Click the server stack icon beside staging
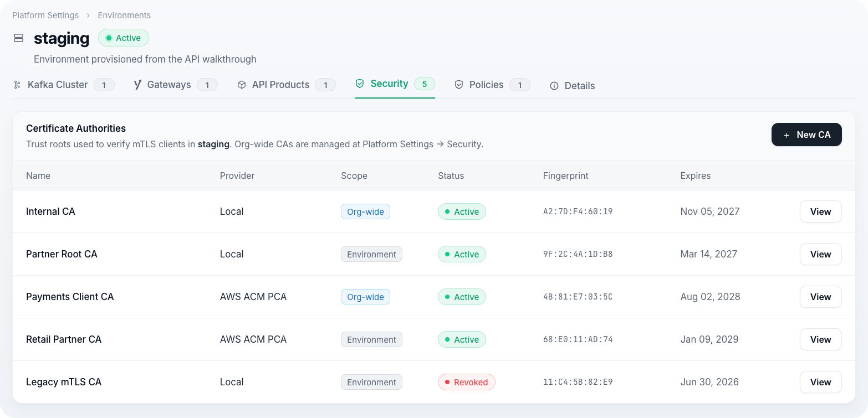Viewport: 868px width, 418px height. [18, 38]
